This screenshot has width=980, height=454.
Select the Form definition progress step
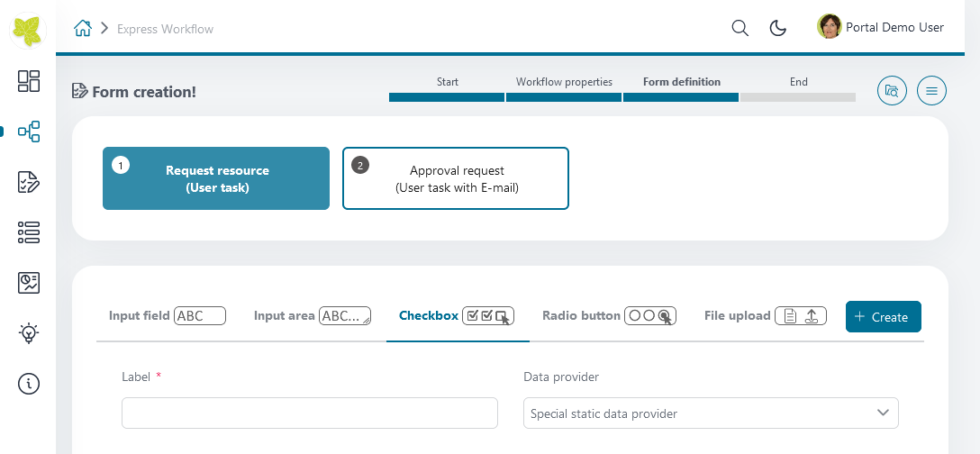681,88
